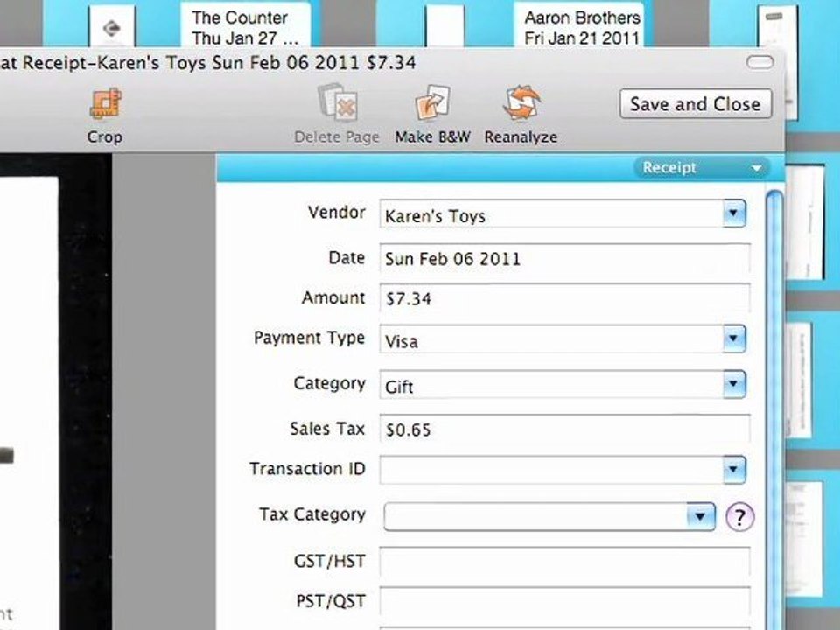840x630 pixels.
Task: Click the Date field Sun Feb 06 2011
Action: [x=564, y=259]
